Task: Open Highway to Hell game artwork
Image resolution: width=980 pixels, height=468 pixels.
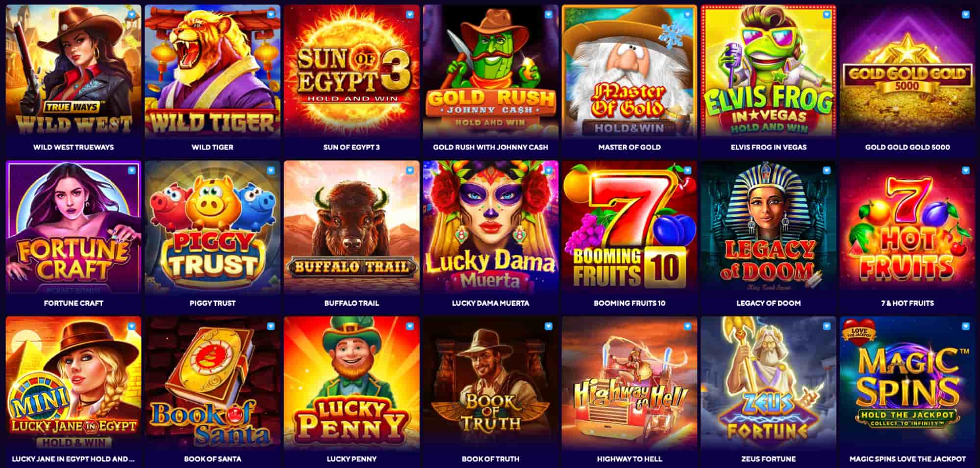Action: [x=629, y=383]
